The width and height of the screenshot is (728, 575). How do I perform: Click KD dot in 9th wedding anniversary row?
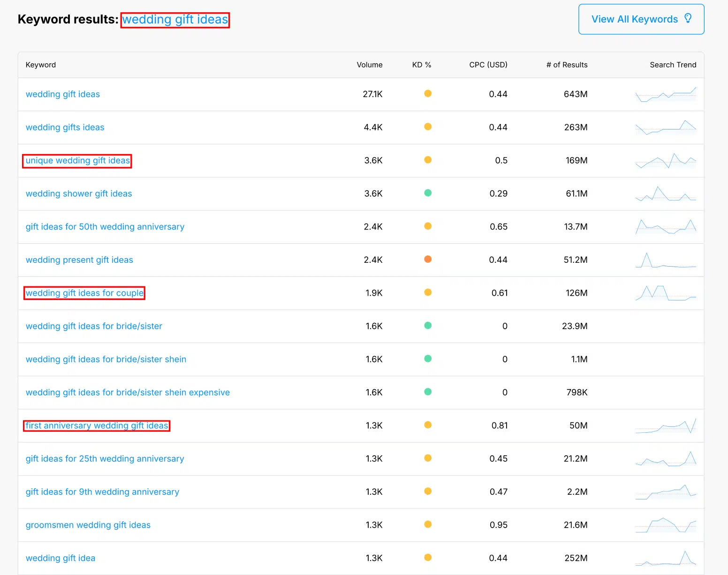(428, 491)
